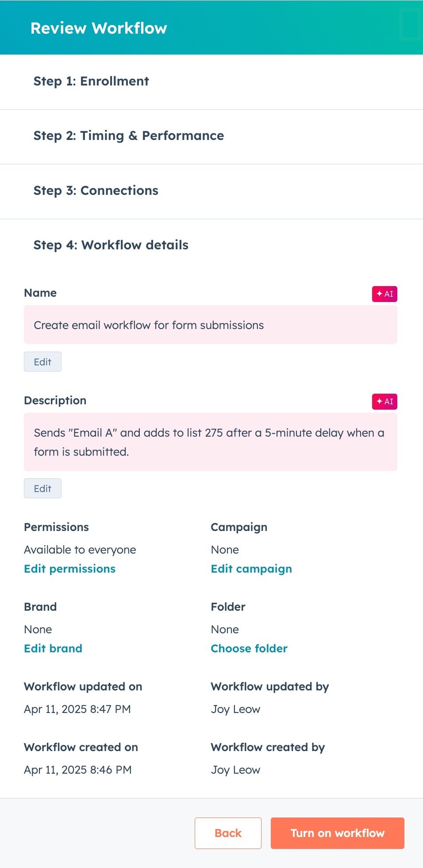Viewport: 423px width, 868px height.
Task: Click the Permissions section heading
Action: 57,527
